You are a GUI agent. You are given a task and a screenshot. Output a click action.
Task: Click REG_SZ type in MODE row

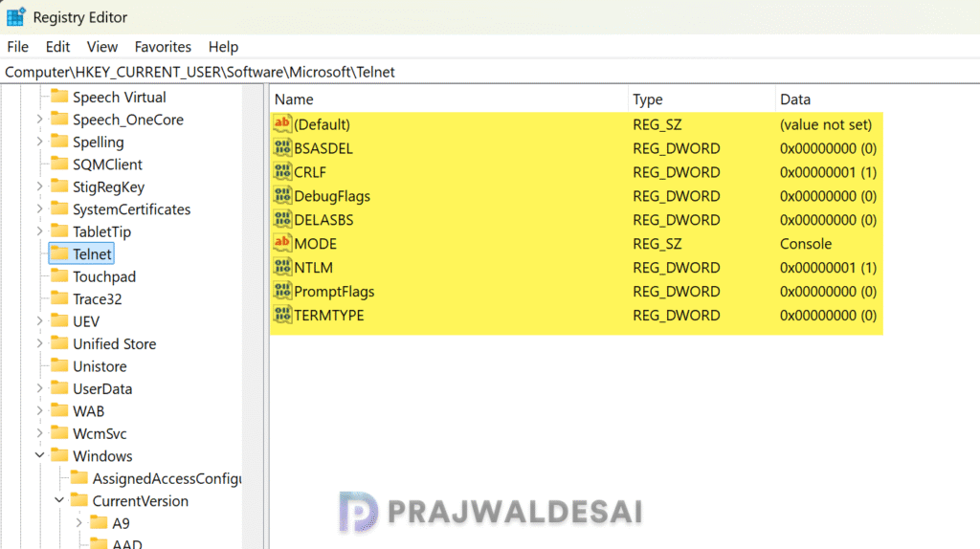[657, 244]
